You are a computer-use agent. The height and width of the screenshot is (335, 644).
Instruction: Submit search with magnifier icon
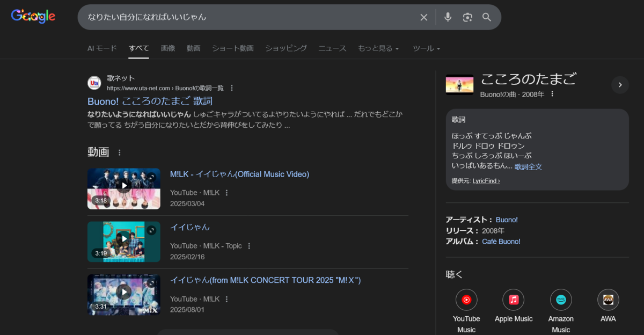point(487,17)
